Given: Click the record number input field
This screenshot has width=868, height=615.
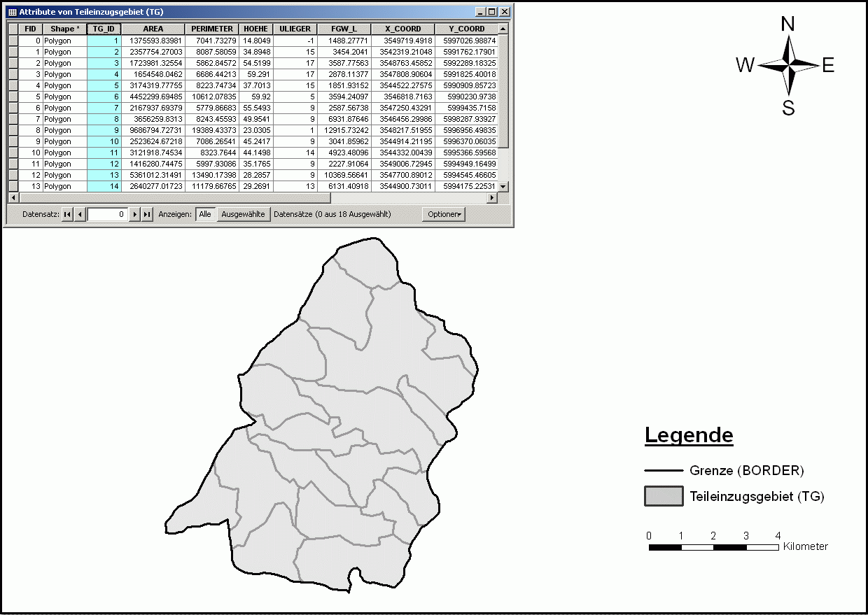Looking at the screenshot, I should click(x=108, y=215).
